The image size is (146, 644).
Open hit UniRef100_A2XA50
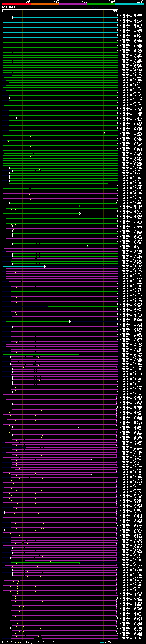[131, 268]
